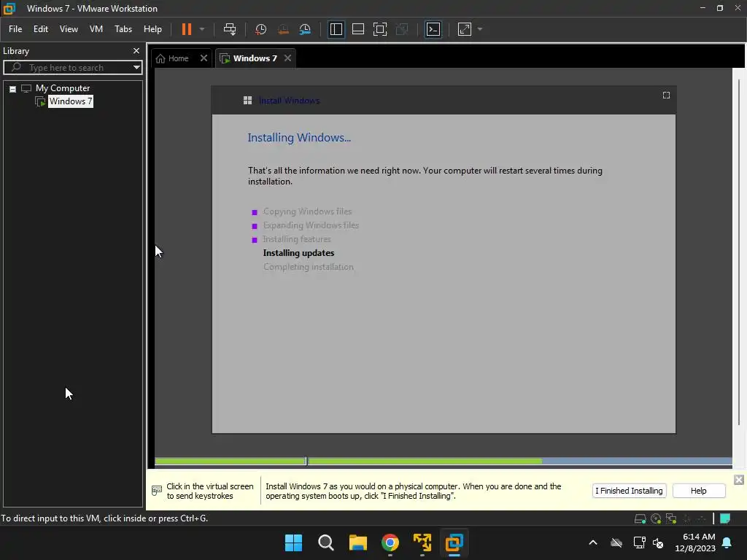Click the greyed USB controller status icon
This screenshot has width=747, height=560.
(687, 518)
